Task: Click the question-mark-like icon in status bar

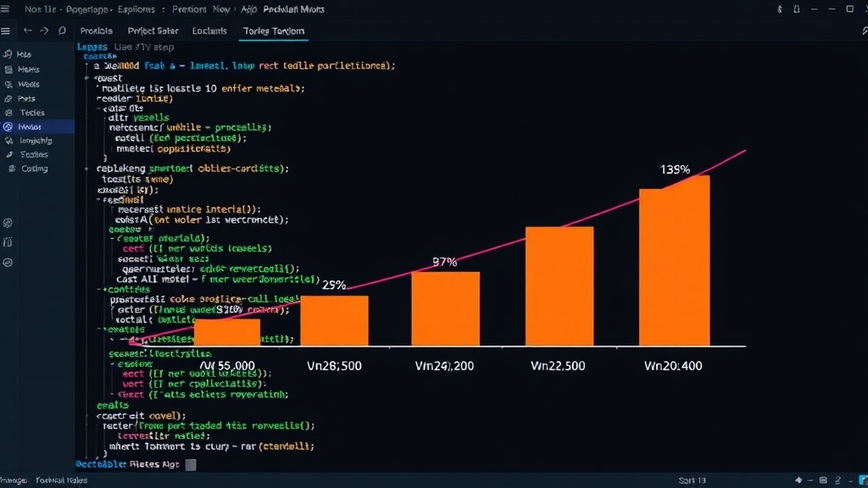Action: tap(837, 480)
